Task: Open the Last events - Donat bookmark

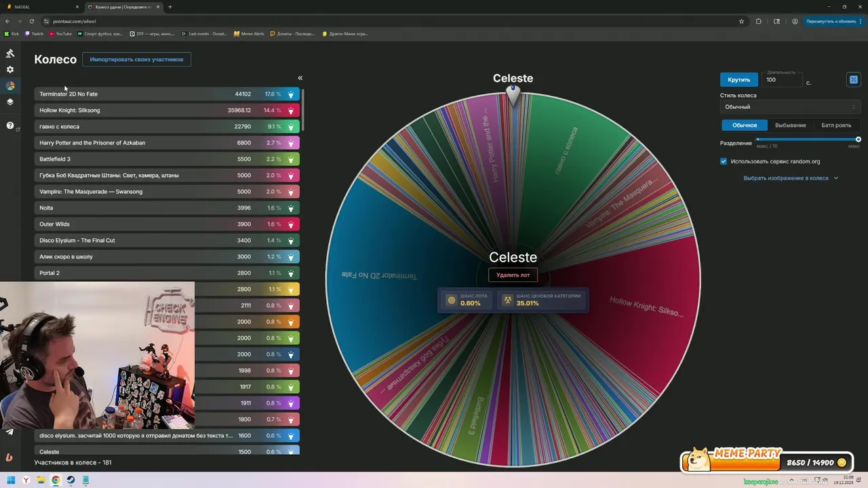Action: [x=204, y=33]
